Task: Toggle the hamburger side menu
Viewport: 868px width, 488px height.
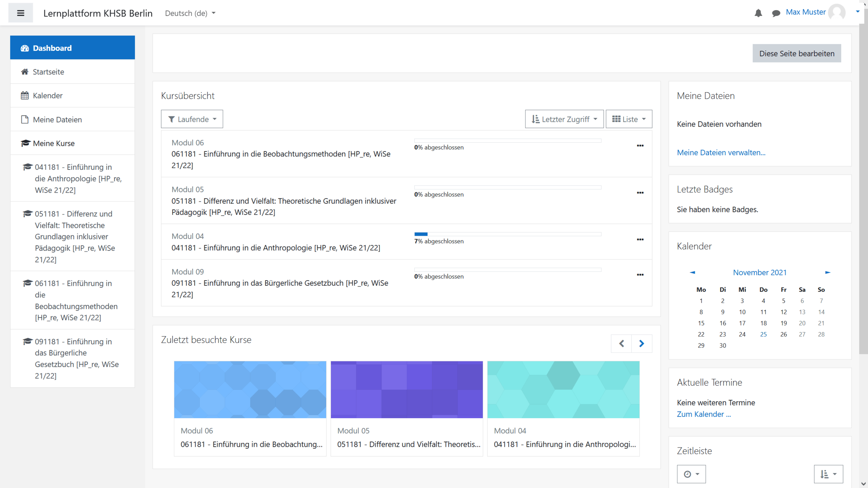Action: pos(21,13)
